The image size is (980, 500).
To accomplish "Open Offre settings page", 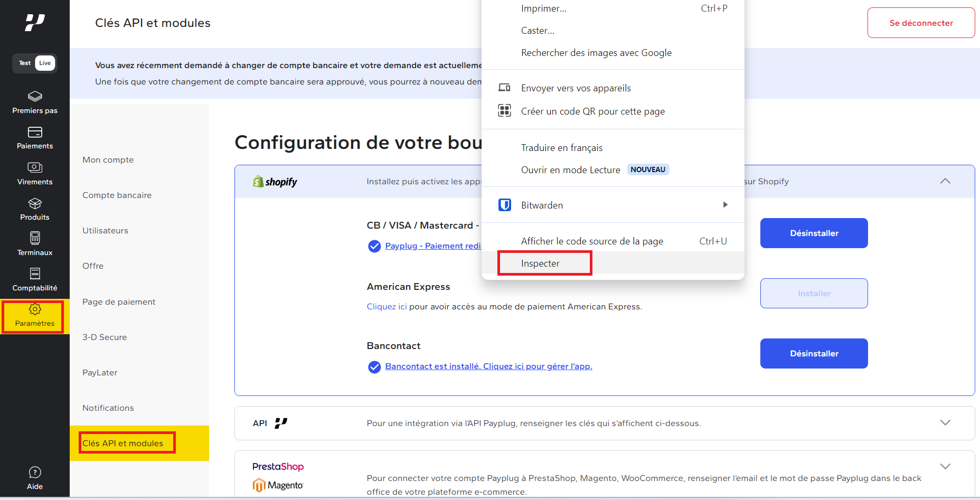I will click(93, 266).
